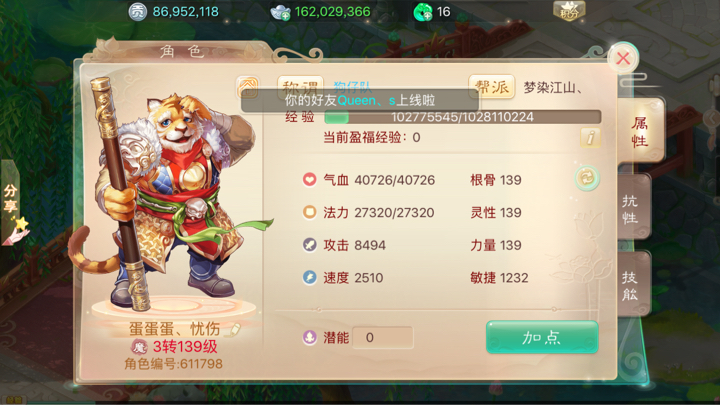Click the red heart 气血 icon
The image size is (720, 405).
pyautogui.click(x=309, y=180)
